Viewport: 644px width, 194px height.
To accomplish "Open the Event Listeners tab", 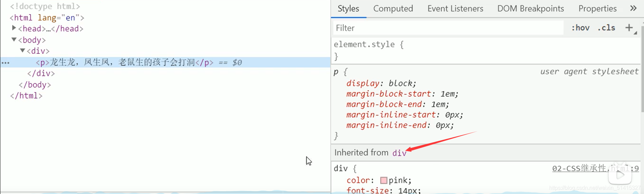I will coord(455,8).
